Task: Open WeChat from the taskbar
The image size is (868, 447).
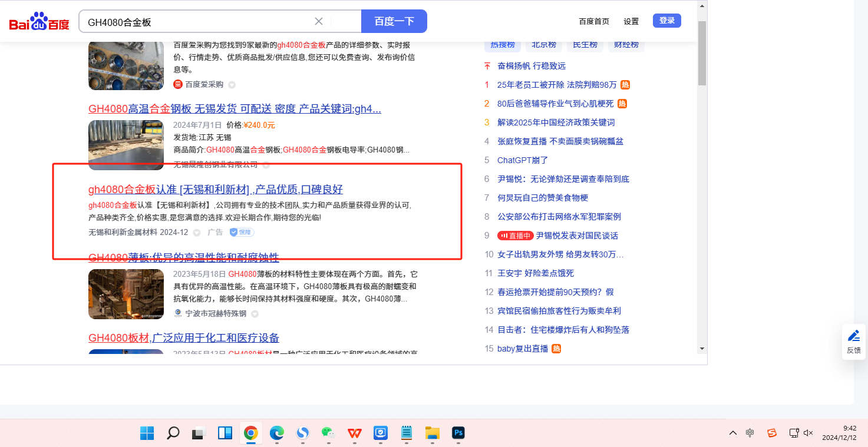Action: point(328,433)
